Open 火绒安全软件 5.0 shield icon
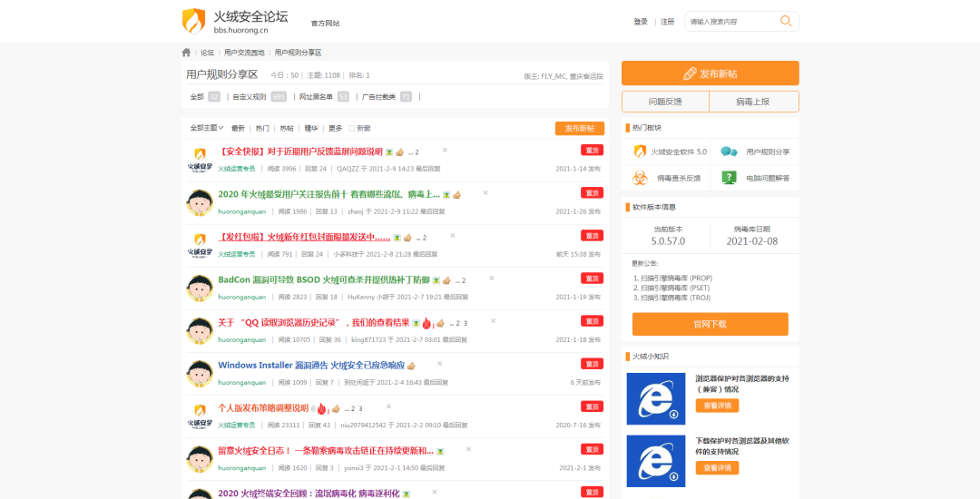Viewport: 980px width, 499px height. (640, 152)
